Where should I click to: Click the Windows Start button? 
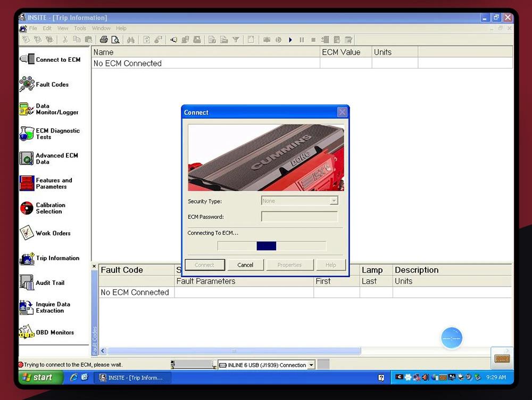tap(41, 377)
